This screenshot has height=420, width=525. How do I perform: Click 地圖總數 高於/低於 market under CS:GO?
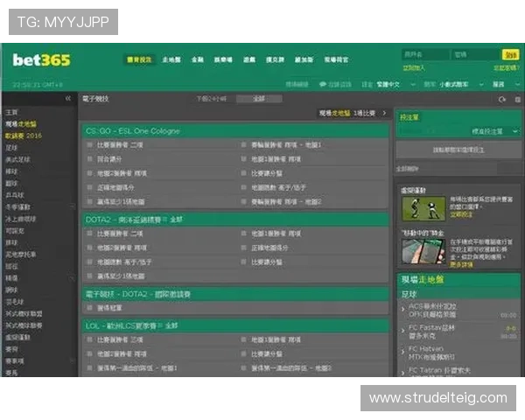click(278, 187)
